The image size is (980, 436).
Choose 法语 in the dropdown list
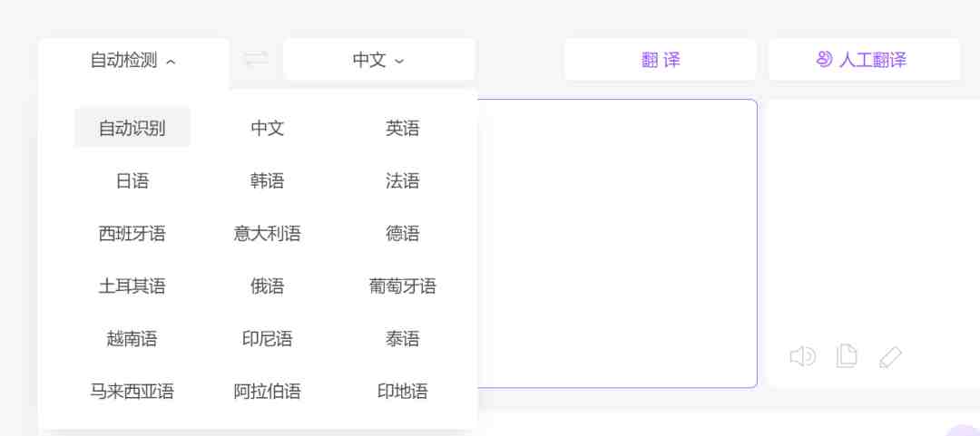[x=403, y=181]
